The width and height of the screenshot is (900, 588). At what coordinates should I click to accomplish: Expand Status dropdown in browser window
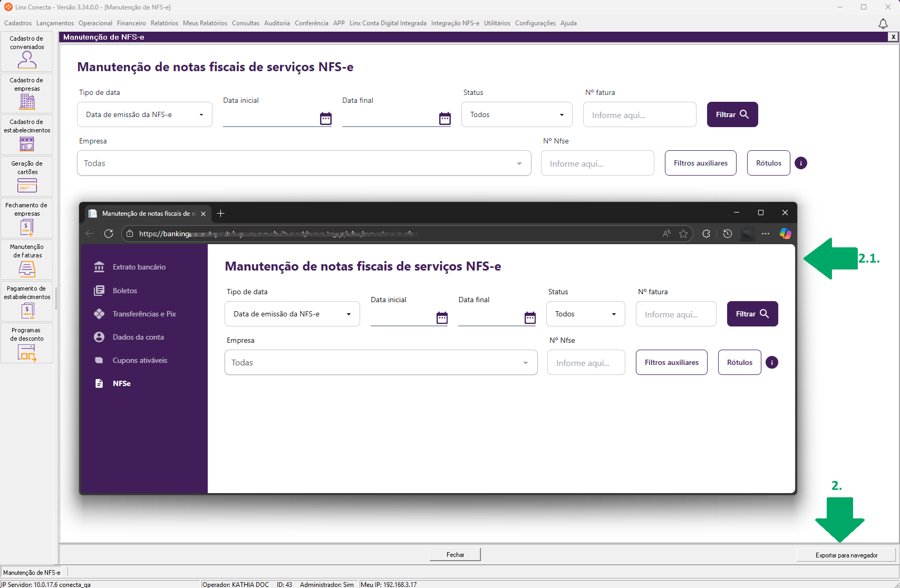[586, 314]
